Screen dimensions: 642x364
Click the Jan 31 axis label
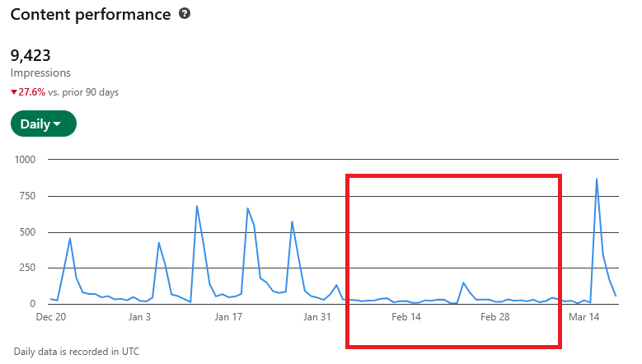click(317, 317)
